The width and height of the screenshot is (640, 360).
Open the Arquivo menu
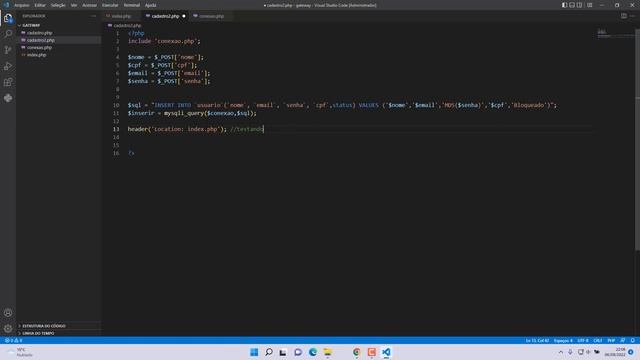click(x=22, y=5)
